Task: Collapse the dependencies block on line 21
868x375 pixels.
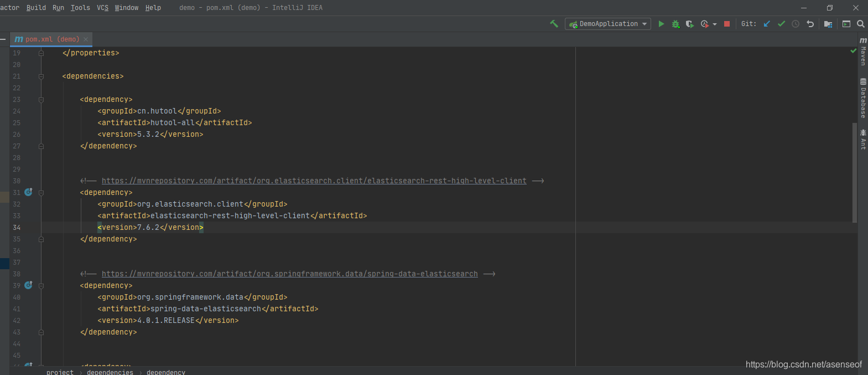Action: click(41, 76)
